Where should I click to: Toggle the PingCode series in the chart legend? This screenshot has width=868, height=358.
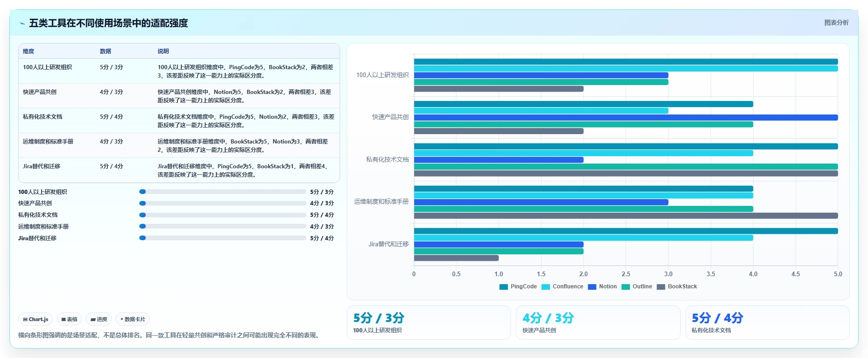click(x=518, y=286)
